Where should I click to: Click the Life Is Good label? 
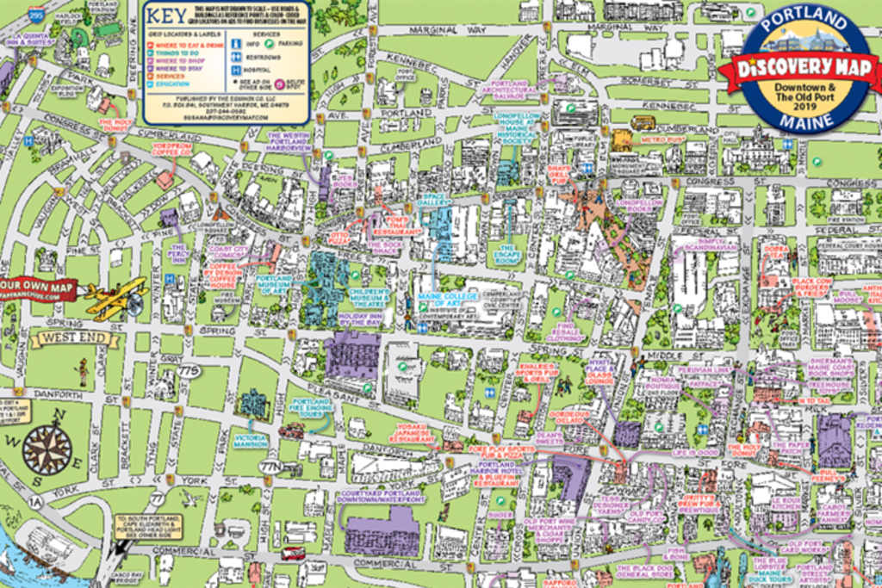pyautogui.click(x=695, y=453)
